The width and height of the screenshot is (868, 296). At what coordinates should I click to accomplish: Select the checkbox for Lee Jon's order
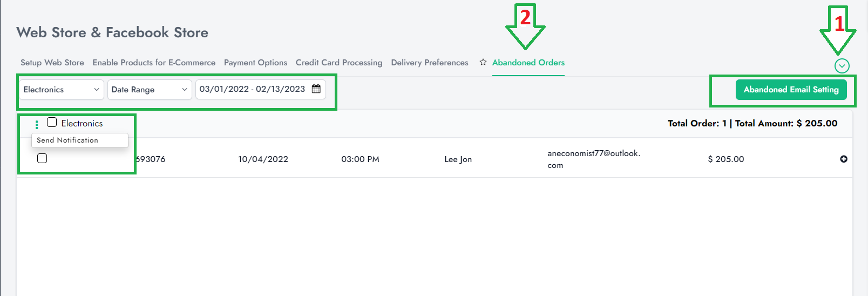pos(42,158)
